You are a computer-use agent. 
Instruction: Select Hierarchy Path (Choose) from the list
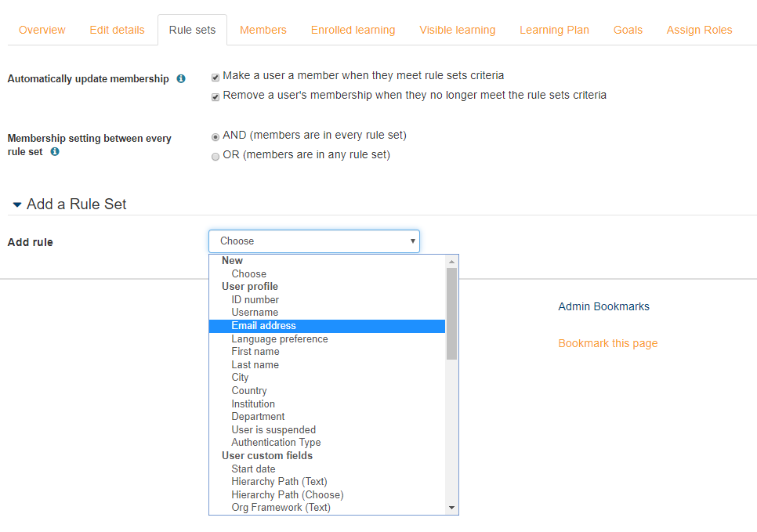[287, 494]
